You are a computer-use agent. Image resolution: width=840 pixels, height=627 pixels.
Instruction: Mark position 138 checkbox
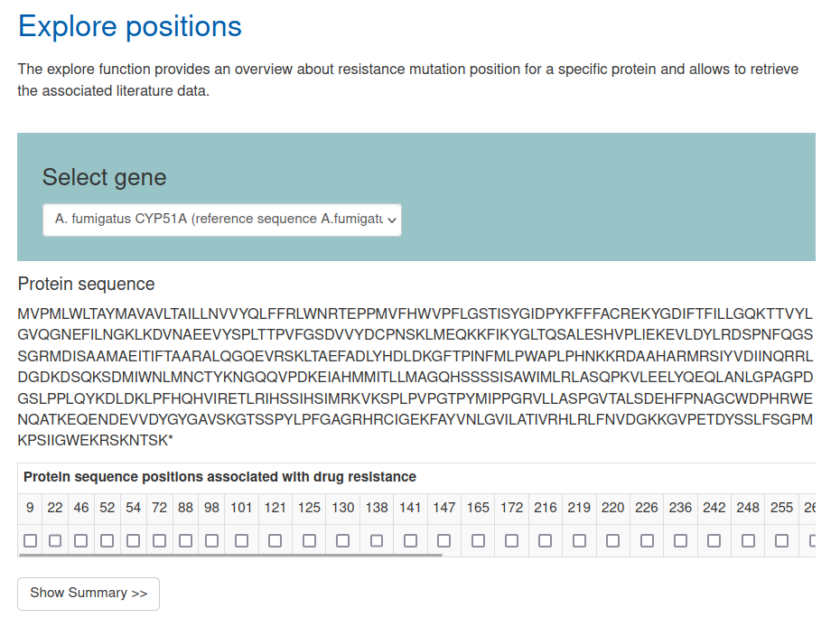pyautogui.click(x=377, y=541)
